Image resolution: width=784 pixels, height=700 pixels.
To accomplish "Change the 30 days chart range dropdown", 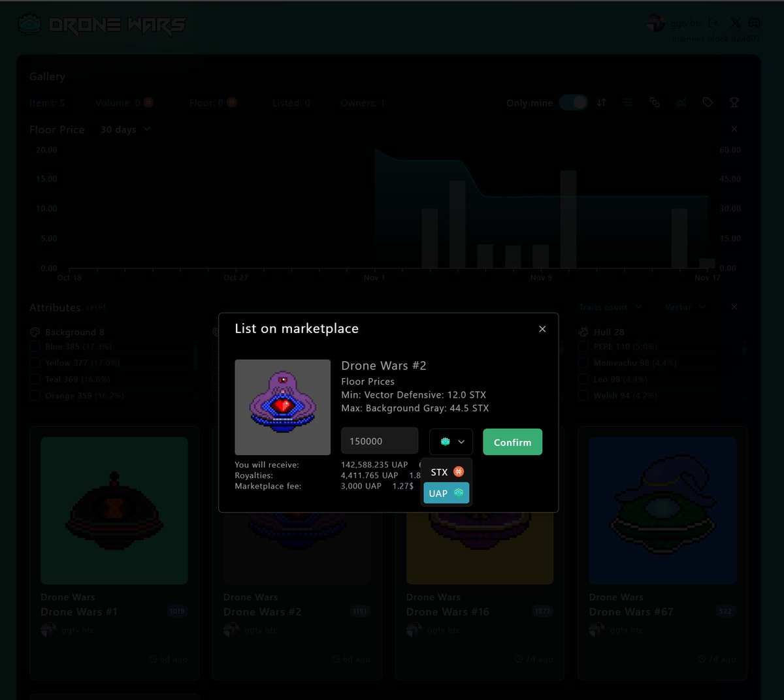I will [125, 129].
